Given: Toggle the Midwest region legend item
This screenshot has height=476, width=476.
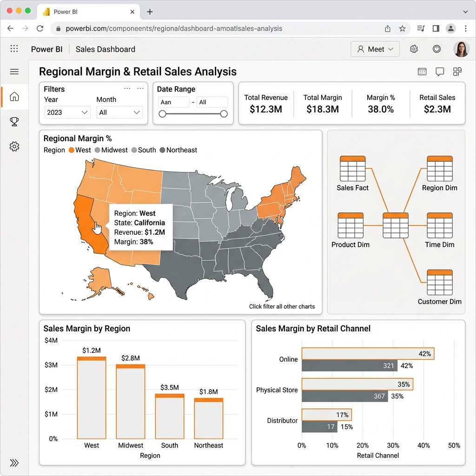Looking at the screenshot, I should [111, 150].
